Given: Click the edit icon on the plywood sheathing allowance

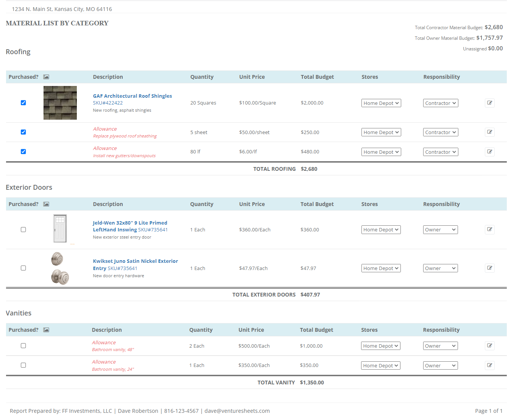Looking at the screenshot, I should coord(489,132).
